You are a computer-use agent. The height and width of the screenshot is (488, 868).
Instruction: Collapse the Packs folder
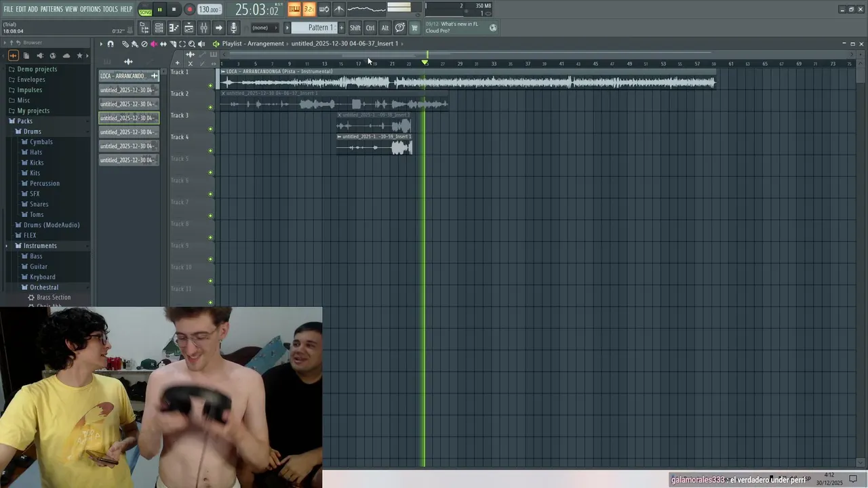[x=24, y=121]
